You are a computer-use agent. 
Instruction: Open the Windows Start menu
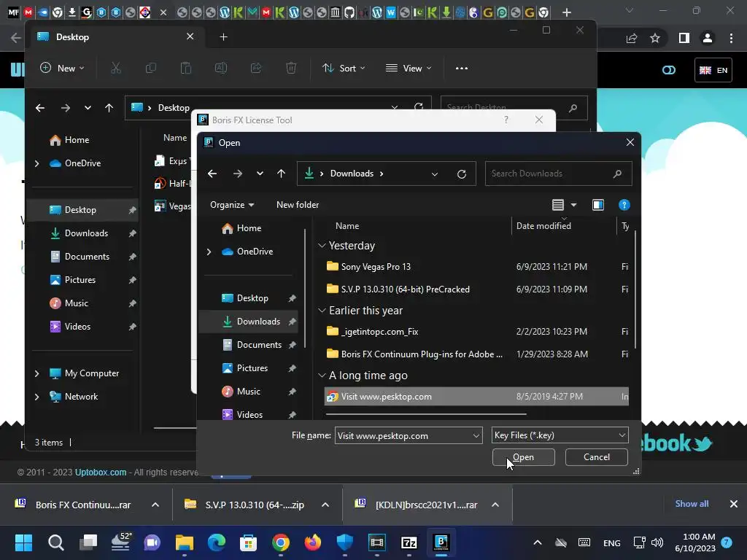pos(23,542)
